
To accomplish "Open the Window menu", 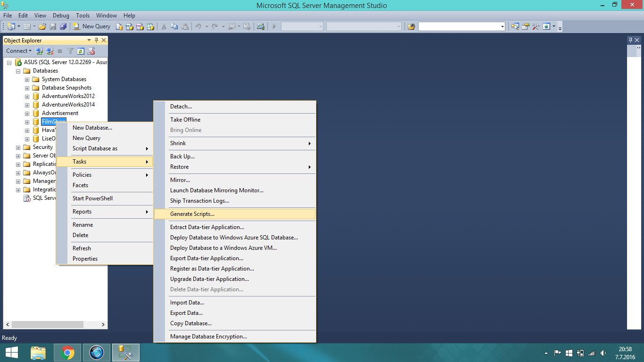I will point(107,16).
